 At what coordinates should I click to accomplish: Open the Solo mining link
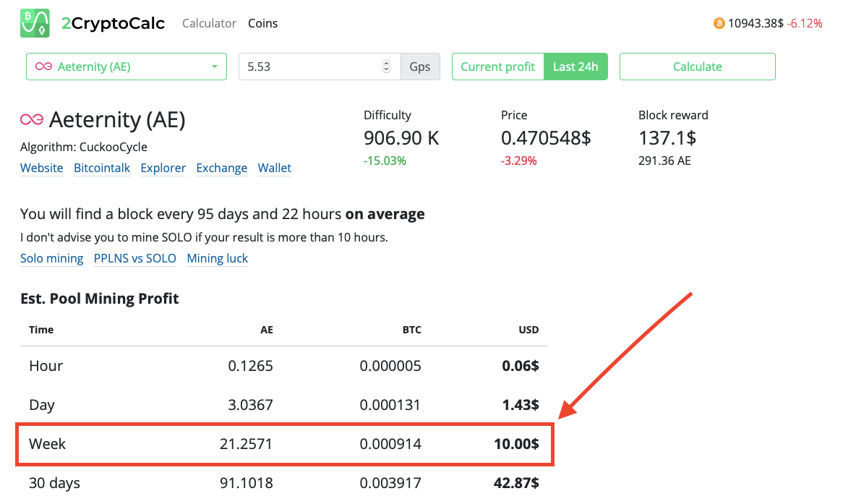point(52,258)
